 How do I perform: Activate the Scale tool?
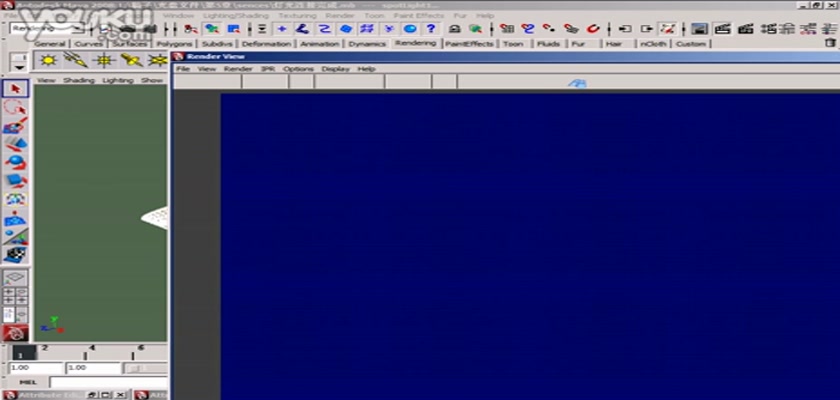pyautogui.click(x=16, y=180)
